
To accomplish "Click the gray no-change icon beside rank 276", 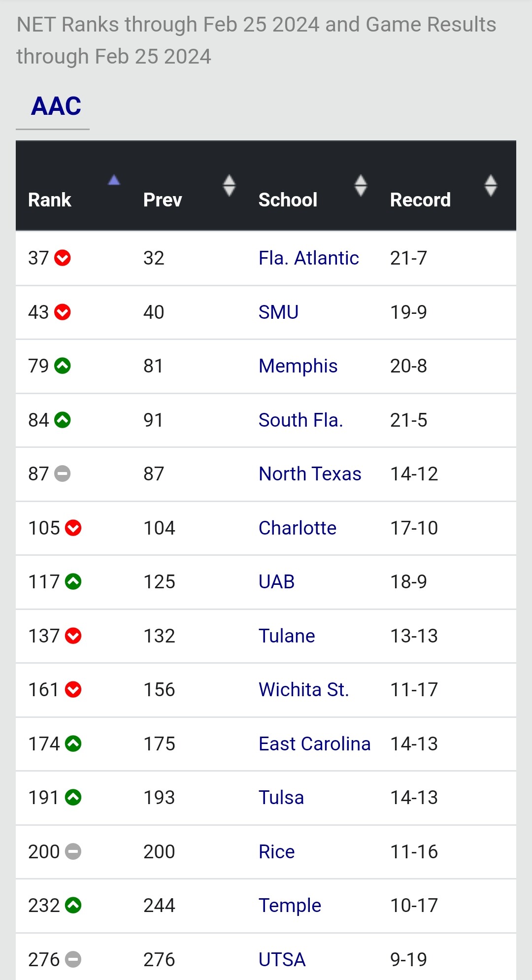I will point(73,959).
